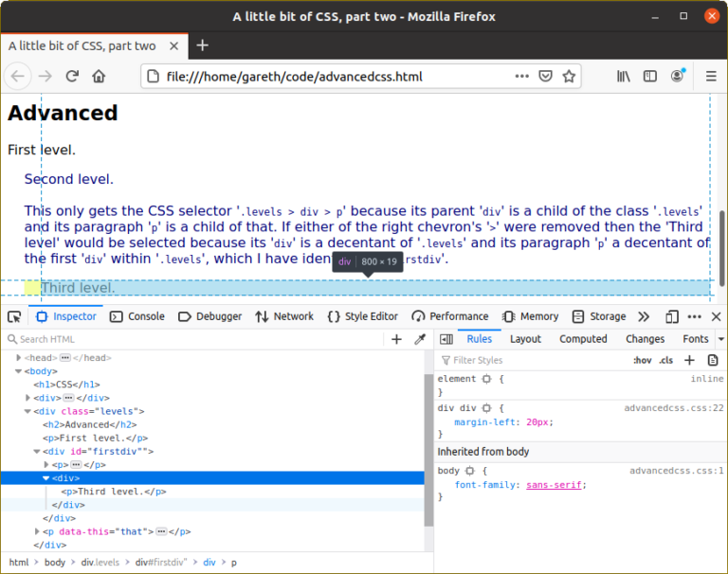Expand the p data-this="that" node

(x=37, y=531)
